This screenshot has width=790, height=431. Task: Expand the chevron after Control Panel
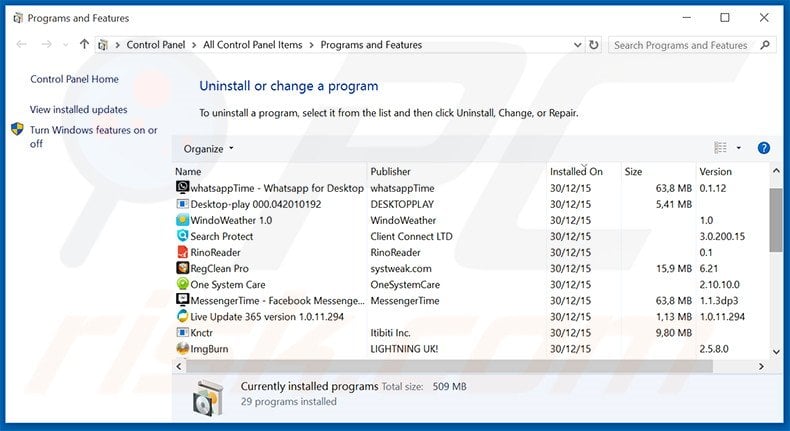(194, 45)
